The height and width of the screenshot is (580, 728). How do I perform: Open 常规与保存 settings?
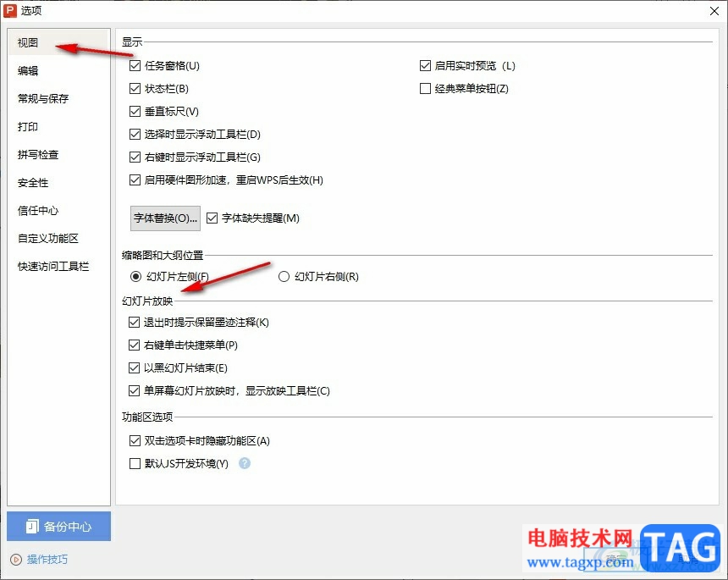click(x=58, y=98)
